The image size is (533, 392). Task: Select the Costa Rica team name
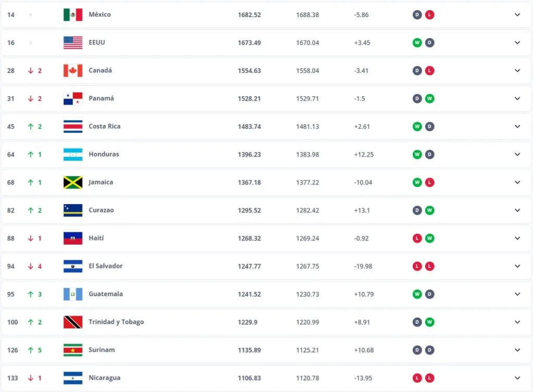(105, 127)
